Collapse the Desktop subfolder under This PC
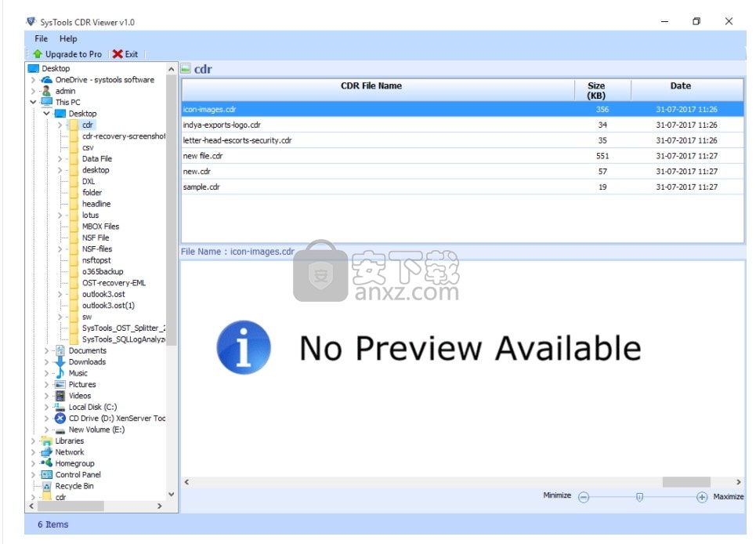This screenshot has width=756, height=544. (x=46, y=114)
